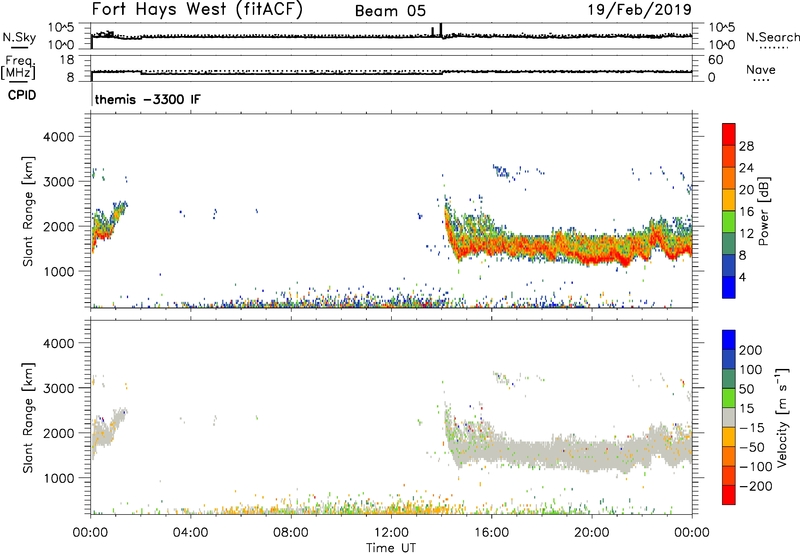Click the velocity panel "Slant Range [km]" label
The height and width of the screenshot is (554, 800).
point(28,417)
